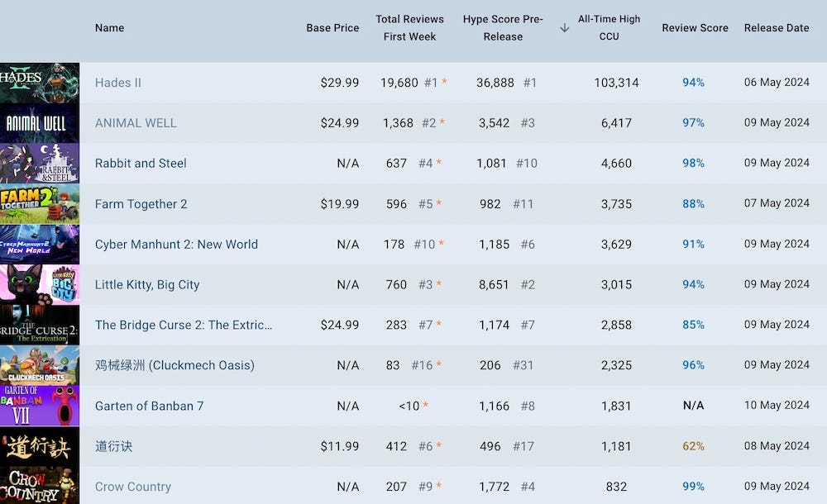This screenshot has height=504, width=827.
Task: Select the 2,325 CCU value
Action: tap(616, 365)
